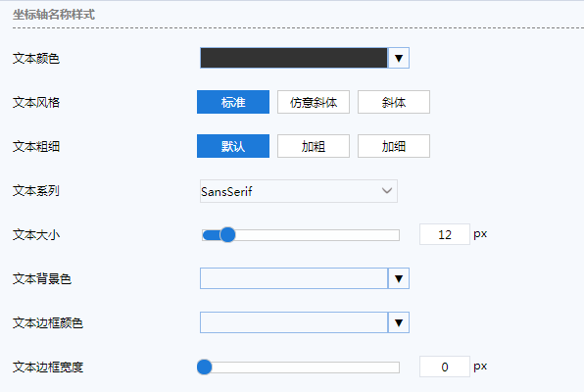Choose 默认 font weight
The image size is (584, 392).
tap(233, 146)
